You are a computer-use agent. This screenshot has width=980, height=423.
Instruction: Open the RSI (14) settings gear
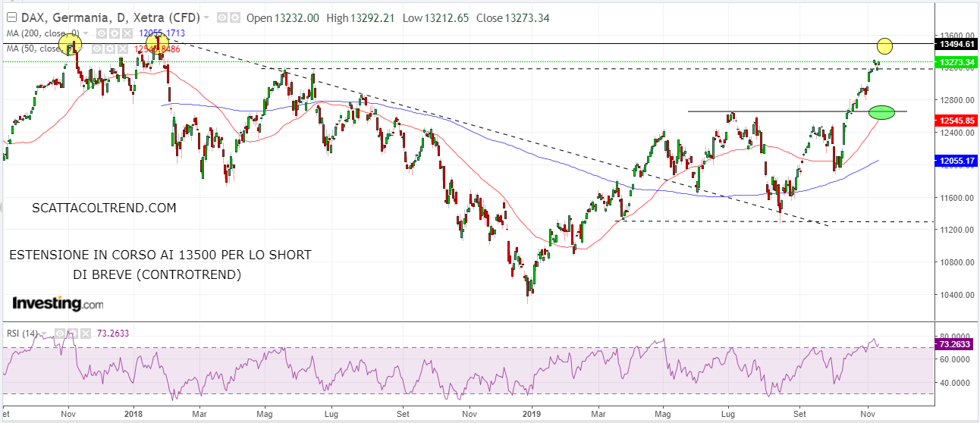click(x=73, y=334)
